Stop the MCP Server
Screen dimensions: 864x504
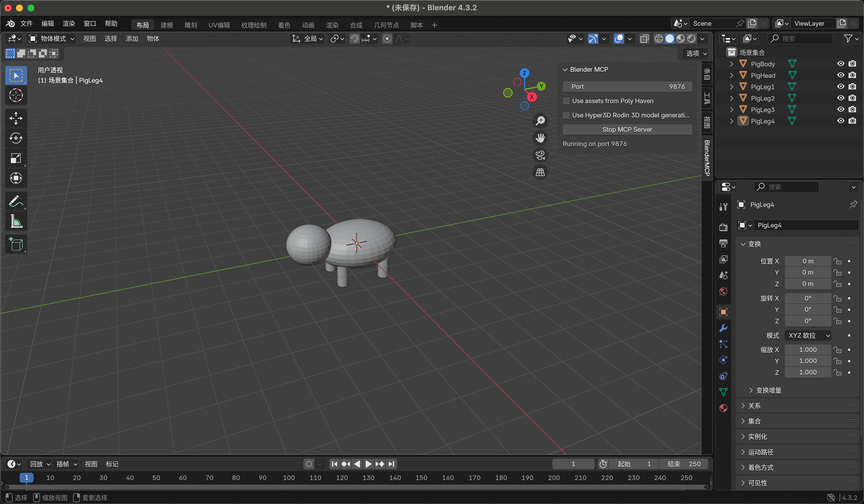pyautogui.click(x=627, y=130)
